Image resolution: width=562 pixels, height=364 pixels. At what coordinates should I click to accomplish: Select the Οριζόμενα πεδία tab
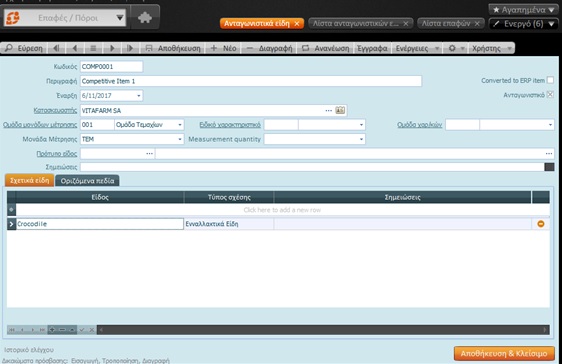(x=87, y=181)
